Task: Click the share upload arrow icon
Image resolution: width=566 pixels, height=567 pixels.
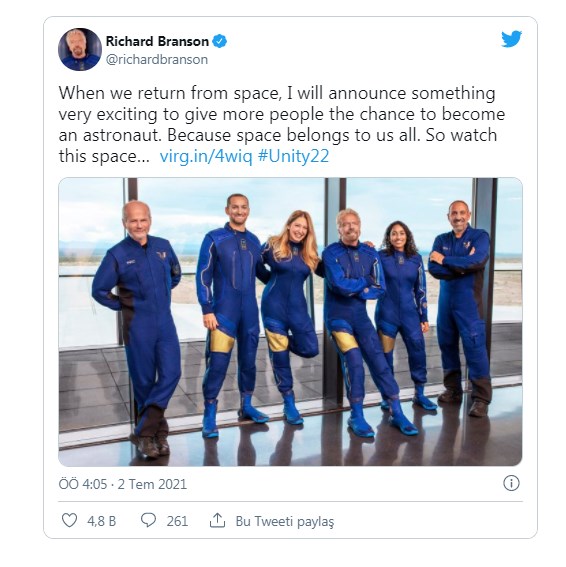Action: [217, 520]
